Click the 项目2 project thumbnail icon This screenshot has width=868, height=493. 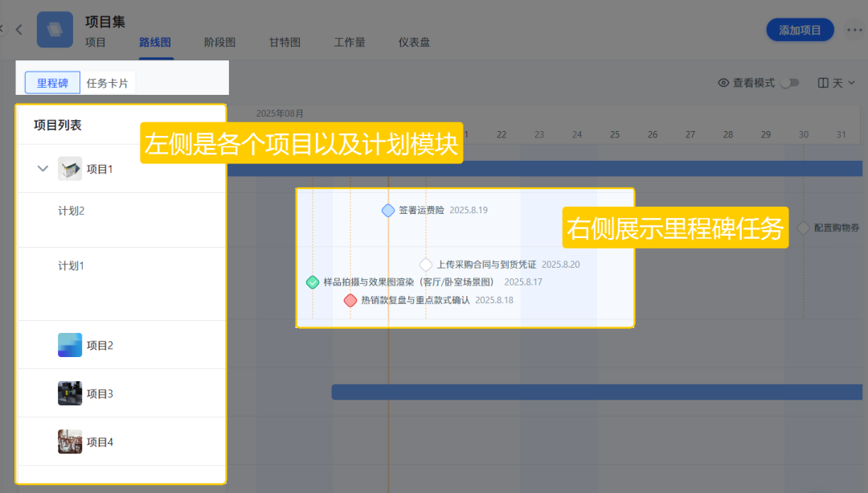coord(70,344)
